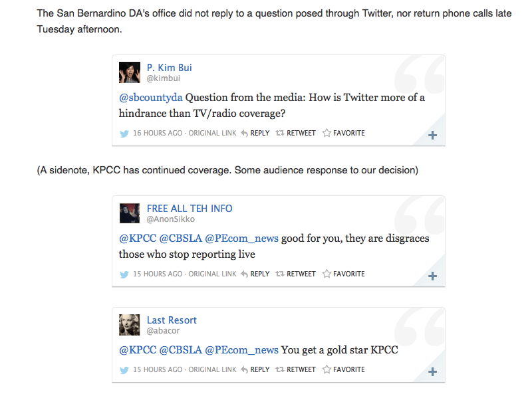Click the FREE ALL TEH INFO avatar
The width and height of the screenshot is (532, 394).
coord(130,213)
